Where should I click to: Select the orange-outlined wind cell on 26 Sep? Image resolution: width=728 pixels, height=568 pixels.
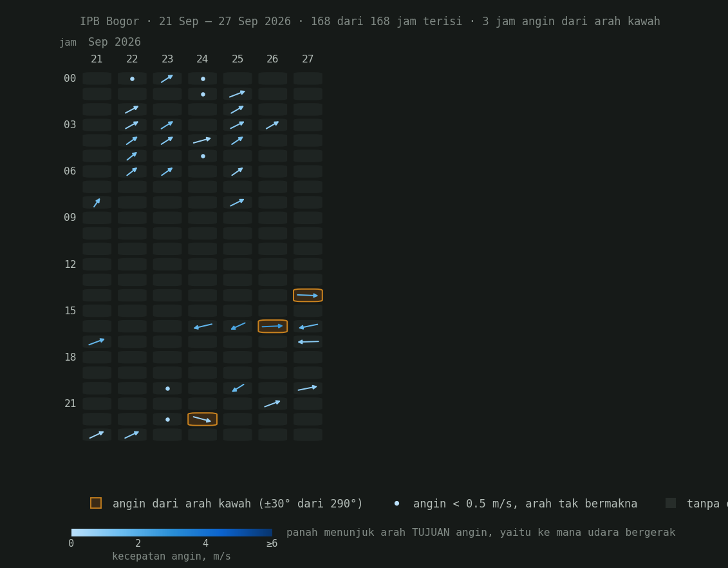[272, 327]
